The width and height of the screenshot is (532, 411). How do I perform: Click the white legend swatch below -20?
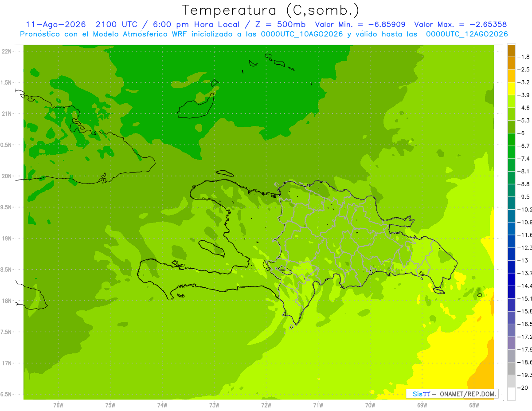(511, 394)
